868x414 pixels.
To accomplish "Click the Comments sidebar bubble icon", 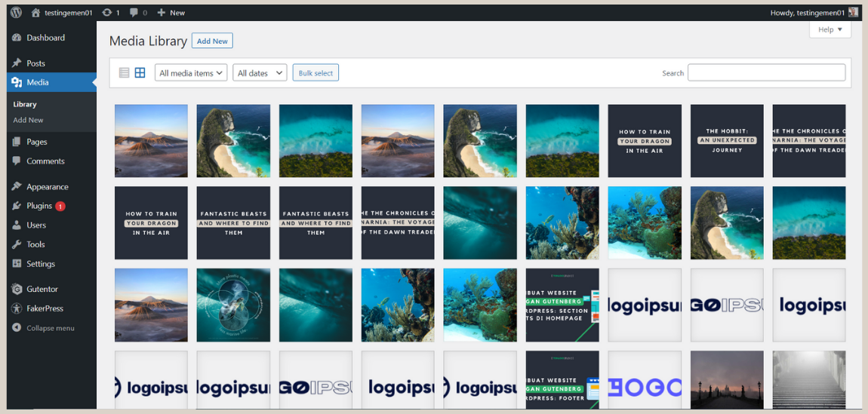I will [x=17, y=161].
